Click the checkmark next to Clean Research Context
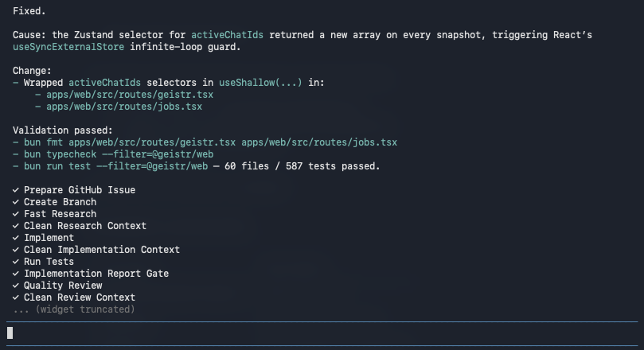The height and width of the screenshot is (350, 644). tap(16, 226)
